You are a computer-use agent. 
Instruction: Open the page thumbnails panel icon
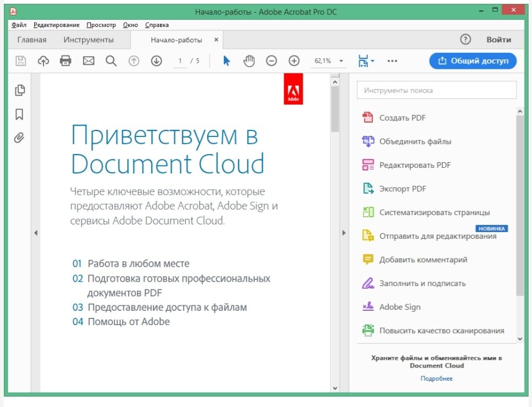tap(20, 90)
